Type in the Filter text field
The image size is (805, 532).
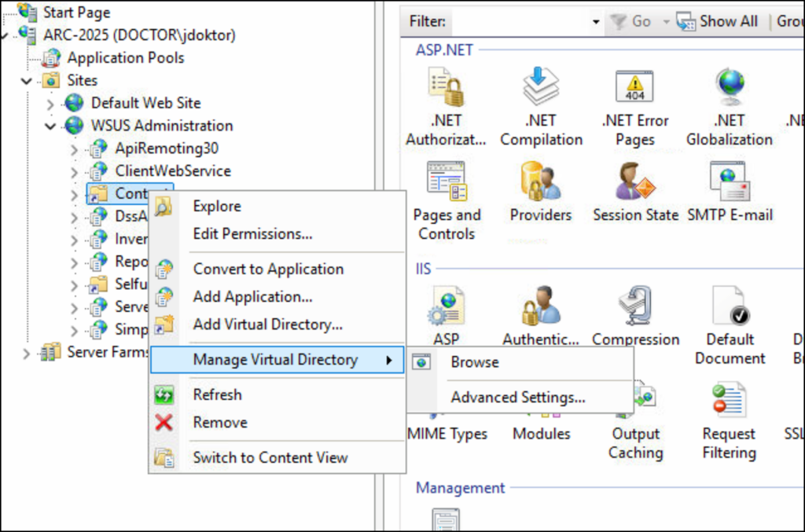pos(519,22)
